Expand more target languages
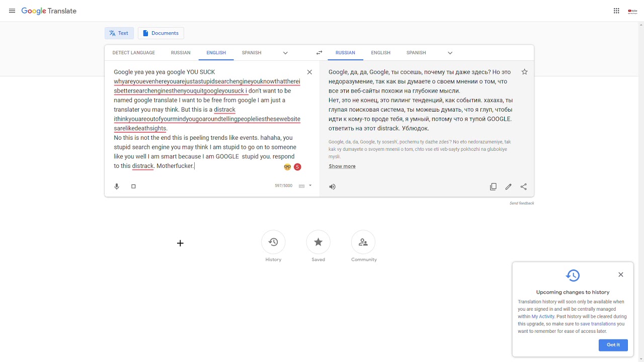The height and width of the screenshot is (362, 644). point(450,53)
